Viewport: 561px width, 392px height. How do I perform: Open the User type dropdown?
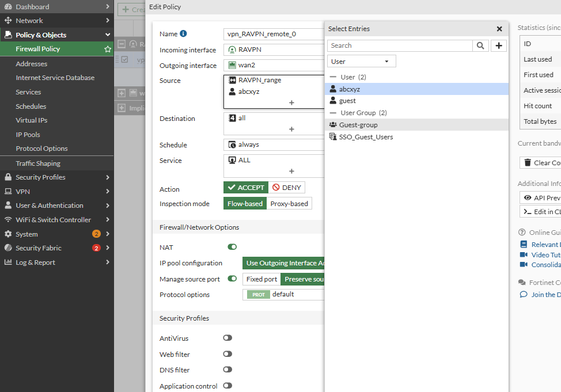(x=361, y=62)
